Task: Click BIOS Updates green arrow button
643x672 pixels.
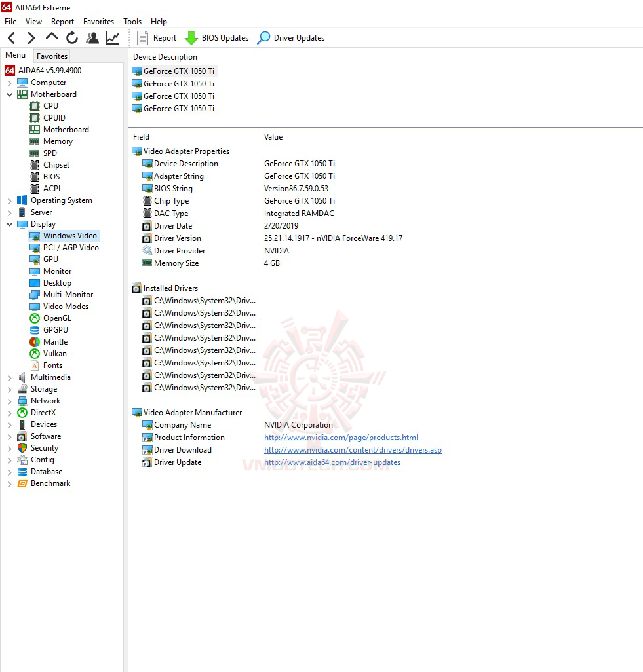Action: coord(216,38)
